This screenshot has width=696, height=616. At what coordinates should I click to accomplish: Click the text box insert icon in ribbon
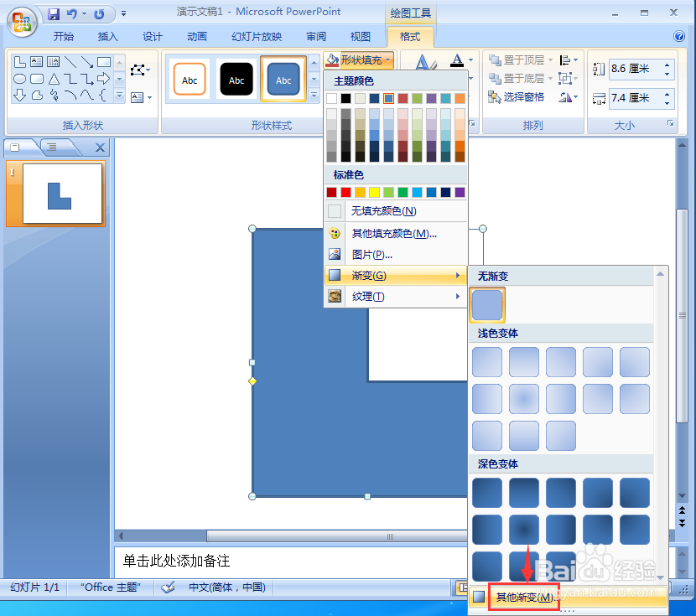click(138, 97)
